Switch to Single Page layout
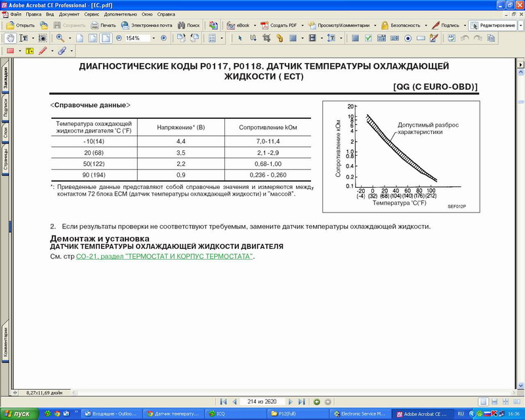Screen dimensions: 525x420 pos(483,402)
